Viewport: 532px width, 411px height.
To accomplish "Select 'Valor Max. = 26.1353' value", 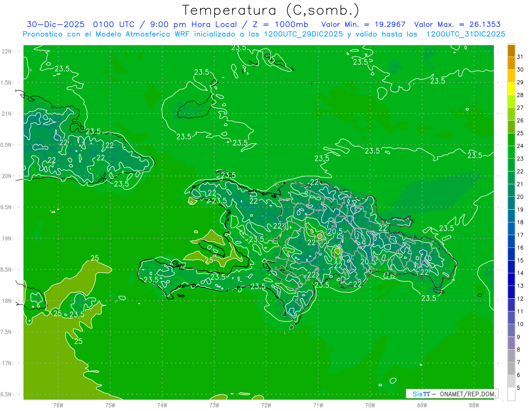I will (x=457, y=24).
